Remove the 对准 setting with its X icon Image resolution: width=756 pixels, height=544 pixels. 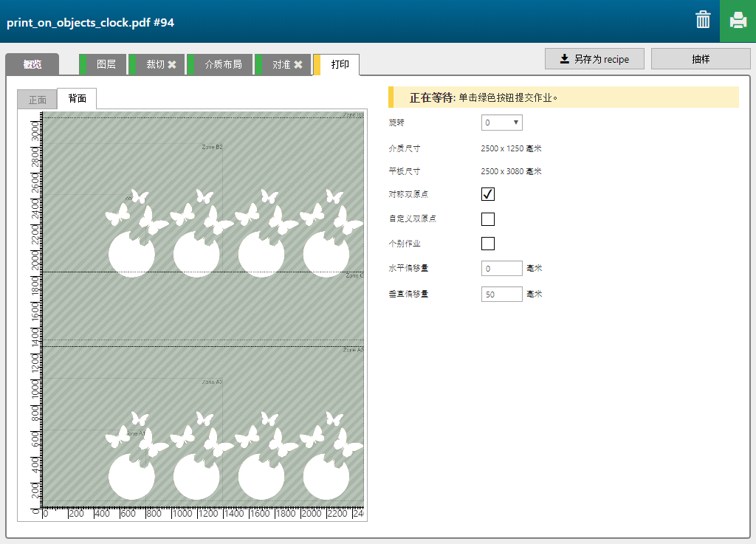tap(298, 64)
